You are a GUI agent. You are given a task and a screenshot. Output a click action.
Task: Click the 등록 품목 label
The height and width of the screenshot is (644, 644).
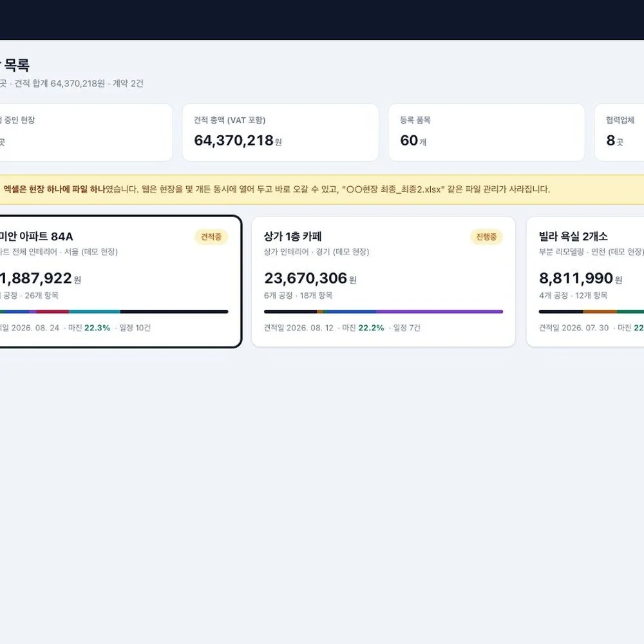pyautogui.click(x=415, y=120)
